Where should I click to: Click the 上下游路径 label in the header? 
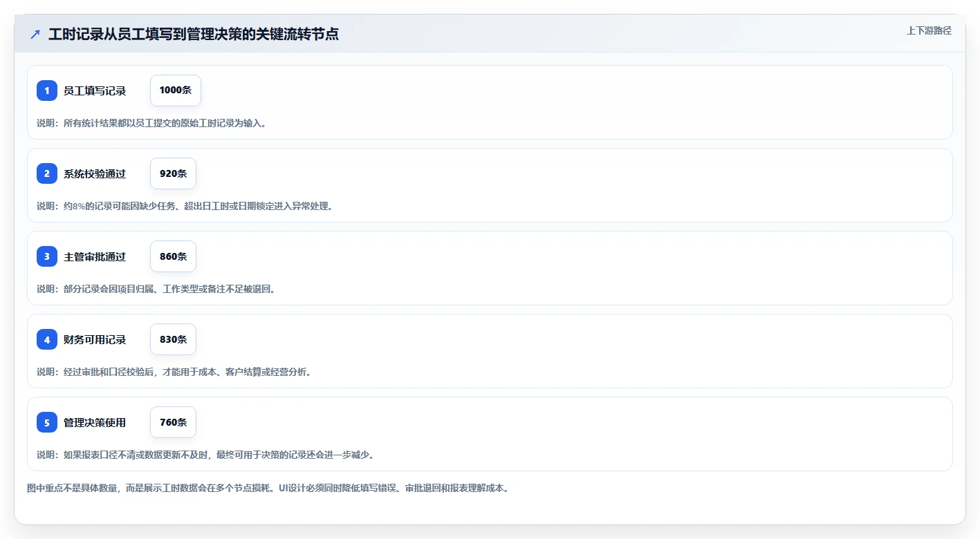point(929,30)
